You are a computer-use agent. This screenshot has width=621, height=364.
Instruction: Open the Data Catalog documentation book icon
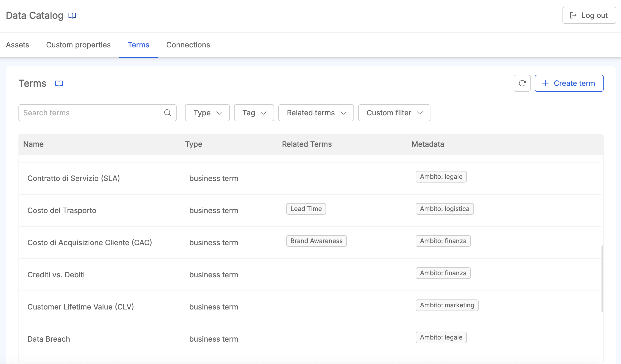[x=72, y=16]
